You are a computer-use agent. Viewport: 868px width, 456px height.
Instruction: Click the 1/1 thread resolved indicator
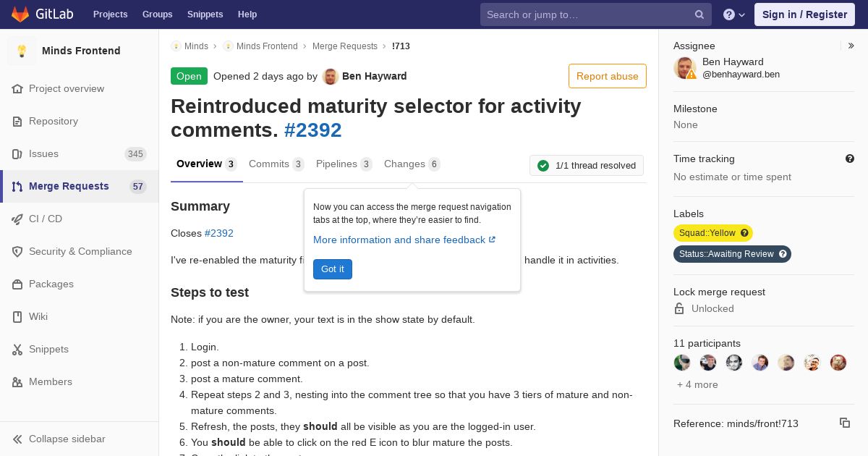point(587,166)
